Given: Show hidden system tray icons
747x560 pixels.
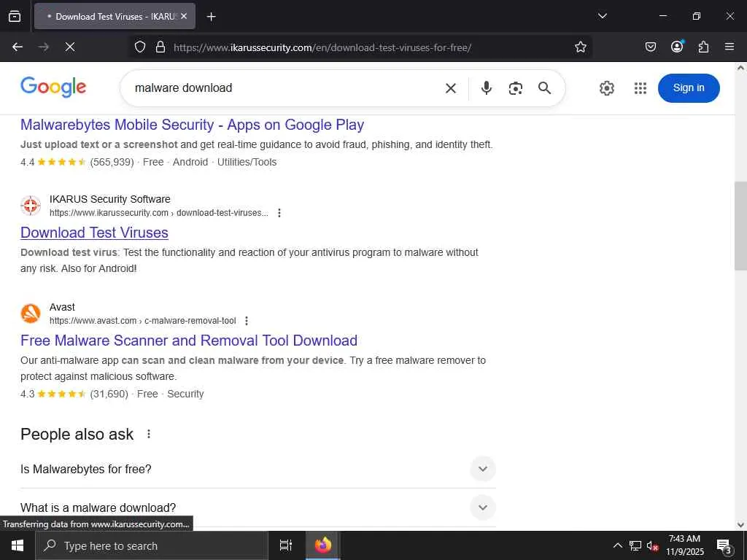Looking at the screenshot, I should [617, 545].
